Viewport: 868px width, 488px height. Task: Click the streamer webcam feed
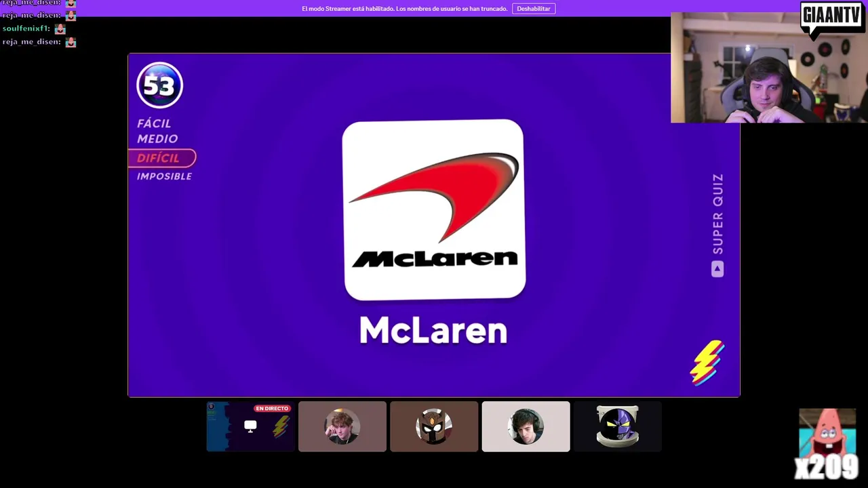[769, 68]
